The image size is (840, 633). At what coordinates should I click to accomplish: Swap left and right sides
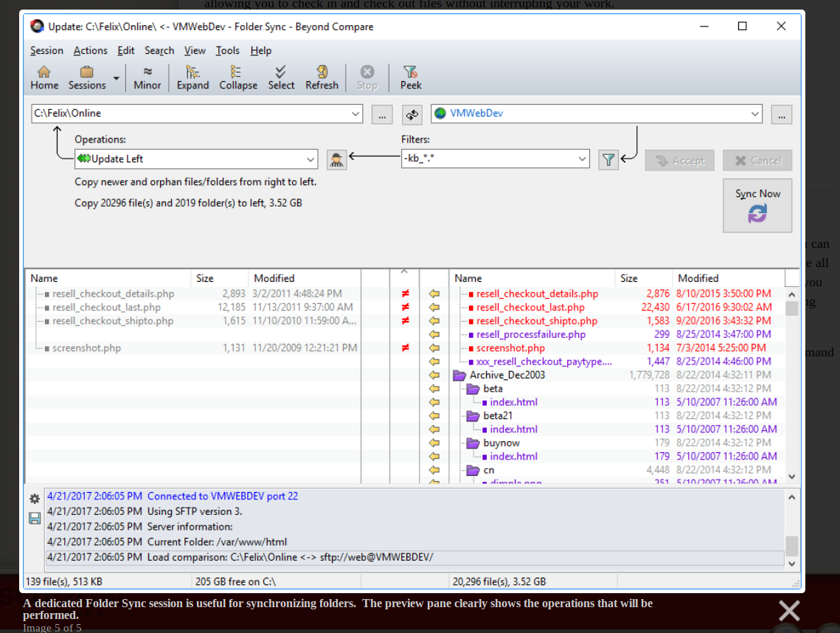pos(412,114)
